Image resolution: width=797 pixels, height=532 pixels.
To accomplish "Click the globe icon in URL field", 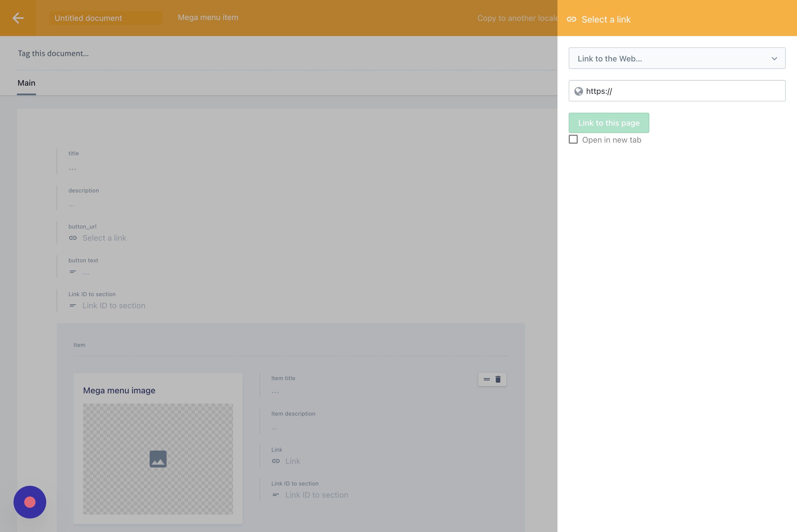I will [x=579, y=91].
